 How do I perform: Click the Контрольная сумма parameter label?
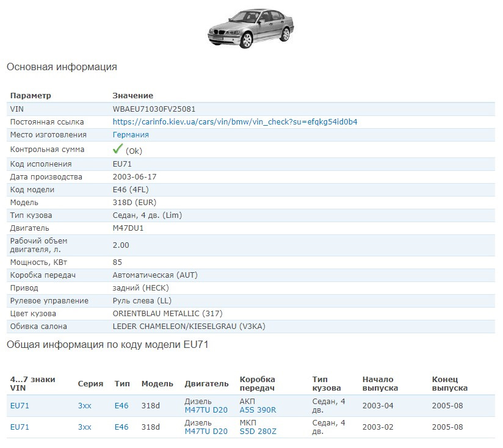point(47,150)
